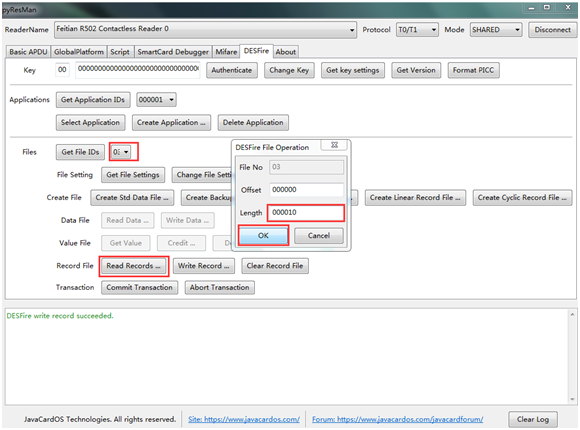The height and width of the screenshot is (430, 580).
Task: Click the Offset input field
Action: click(x=306, y=190)
